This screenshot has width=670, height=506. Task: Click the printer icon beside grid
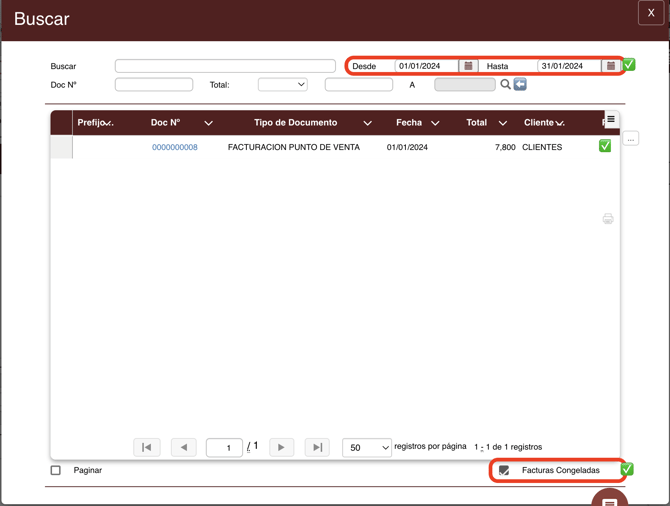608,219
